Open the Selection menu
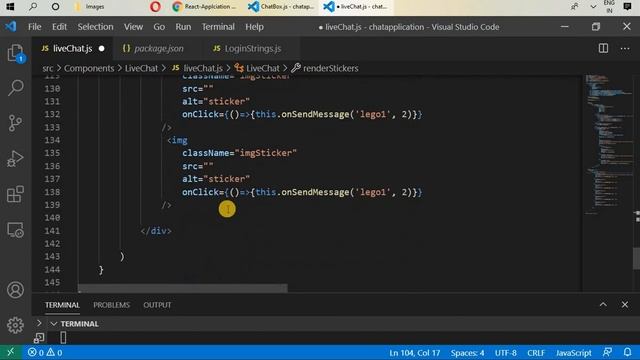Image resolution: width=640 pixels, height=360 pixels. tap(96, 27)
